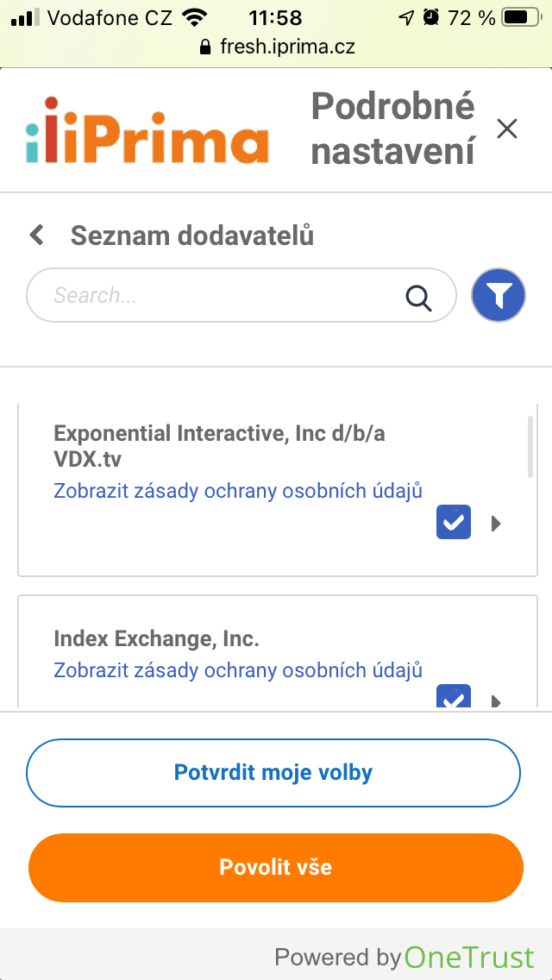Expand Index Exchange vendor details arrow

coord(496,700)
